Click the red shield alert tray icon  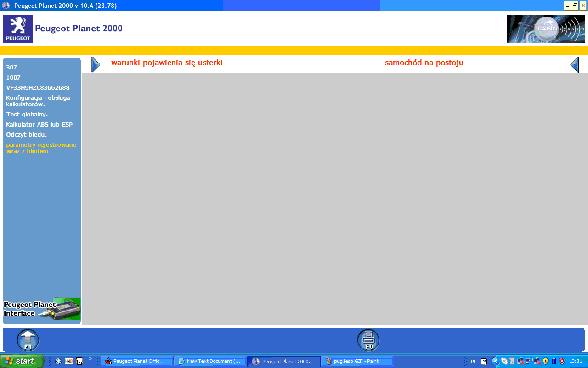coord(562,361)
